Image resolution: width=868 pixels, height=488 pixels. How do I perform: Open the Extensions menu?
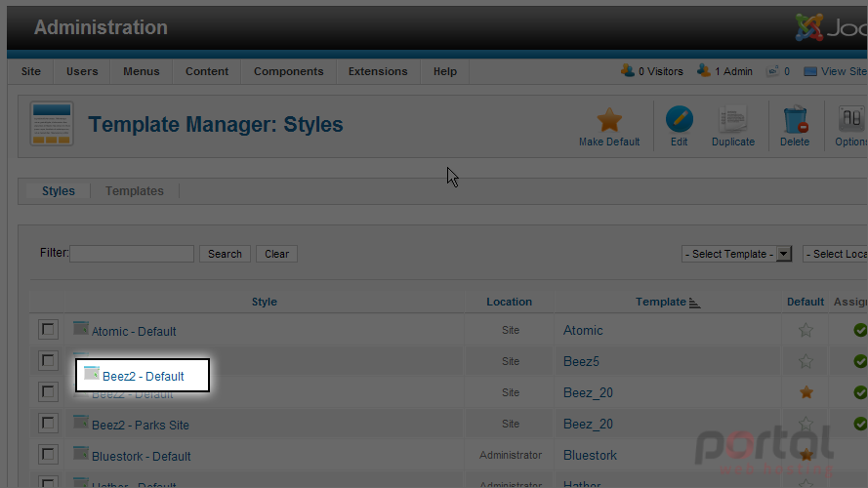click(378, 71)
